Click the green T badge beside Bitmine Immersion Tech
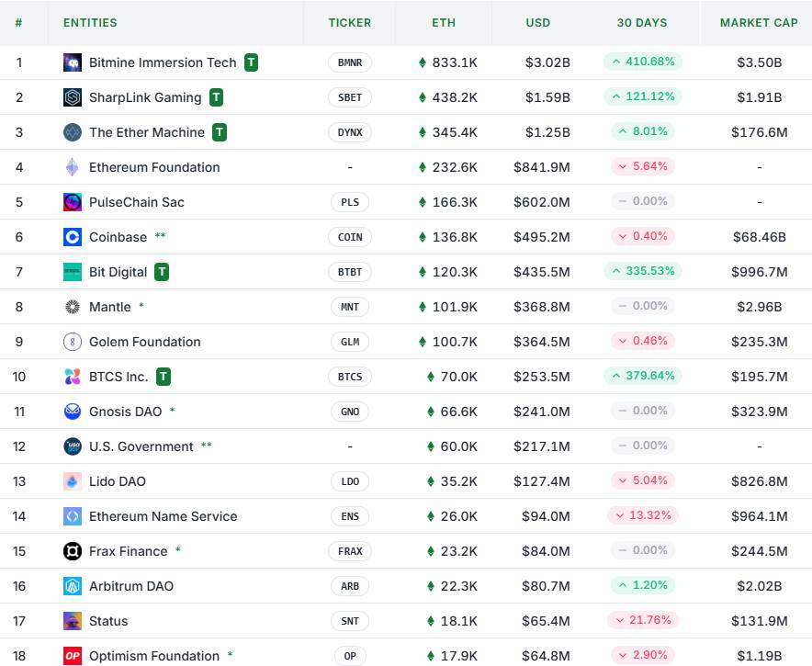The height and width of the screenshot is (666, 812). point(251,62)
